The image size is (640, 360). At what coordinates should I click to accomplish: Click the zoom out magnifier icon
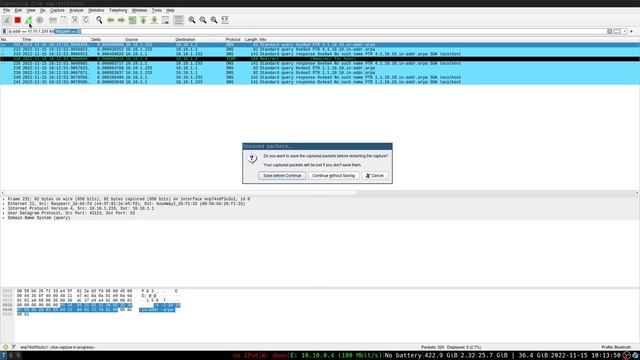coord(203,20)
